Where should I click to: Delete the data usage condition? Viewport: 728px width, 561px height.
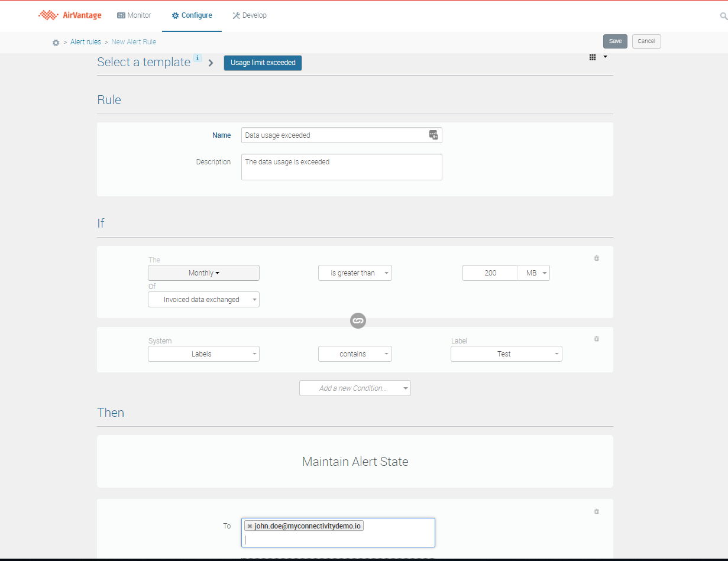coord(596,258)
